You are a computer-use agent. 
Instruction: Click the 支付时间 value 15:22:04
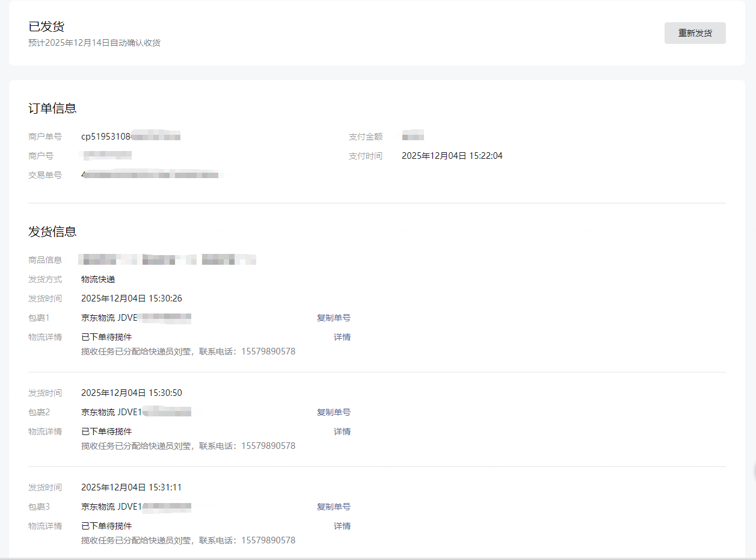coord(452,156)
